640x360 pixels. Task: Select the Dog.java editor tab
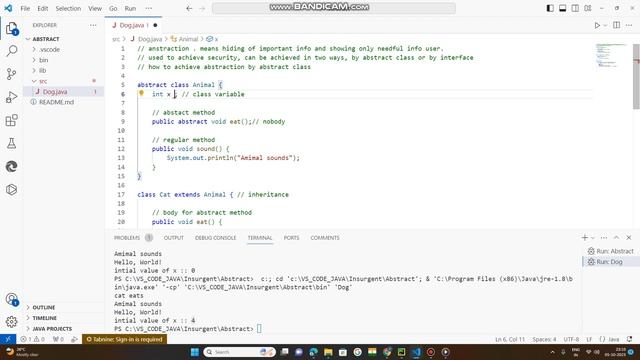pyautogui.click(x=133, y=25)
